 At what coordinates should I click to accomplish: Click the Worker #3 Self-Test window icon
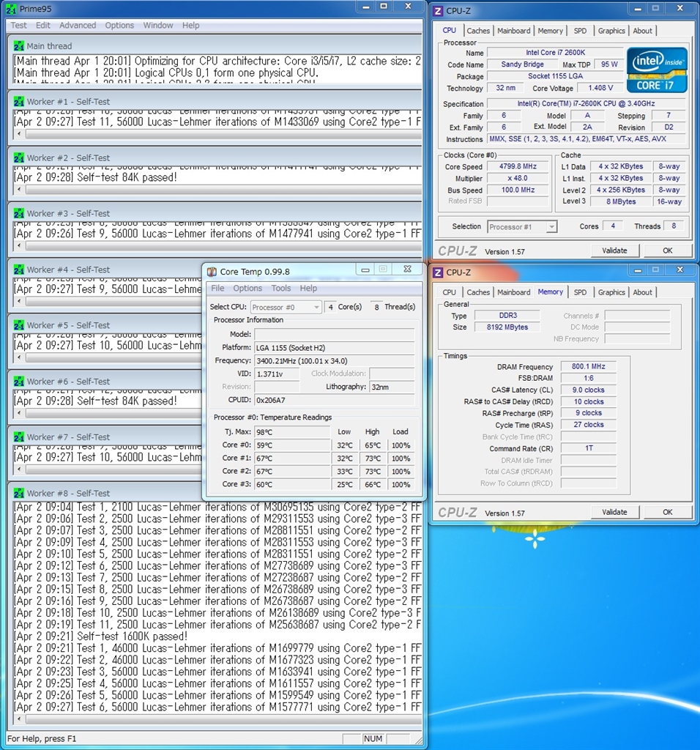[18, 213]
